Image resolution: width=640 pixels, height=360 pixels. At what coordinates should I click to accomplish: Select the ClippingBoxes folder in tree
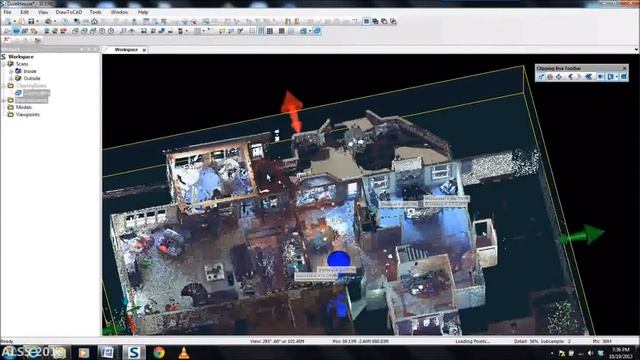point(31,86)
